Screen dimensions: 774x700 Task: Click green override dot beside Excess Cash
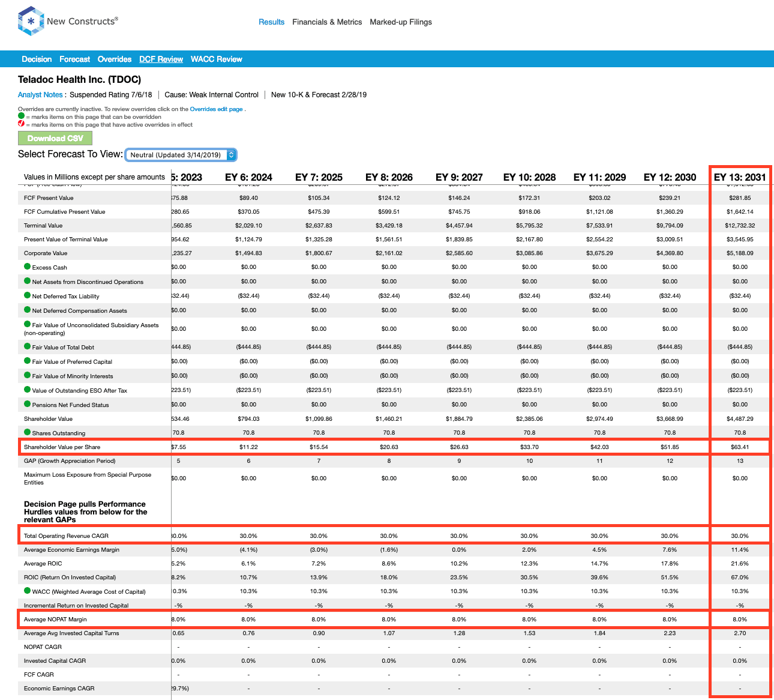pyautogui.click(x=27, y=267)
